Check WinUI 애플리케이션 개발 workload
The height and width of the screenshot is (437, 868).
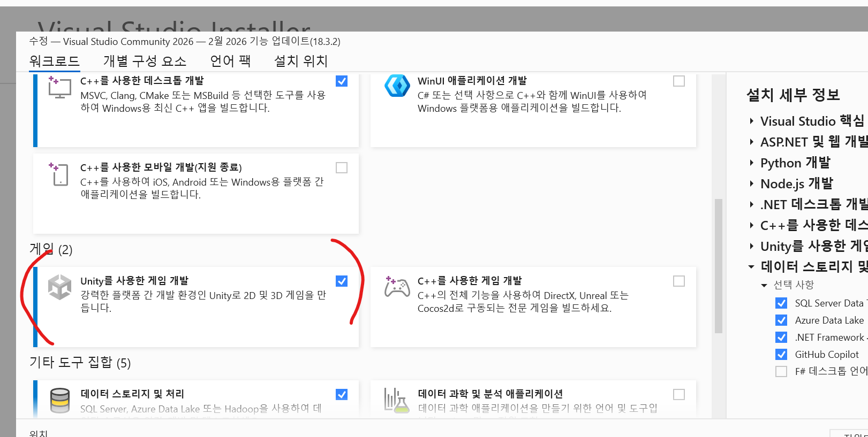point(679,81)
